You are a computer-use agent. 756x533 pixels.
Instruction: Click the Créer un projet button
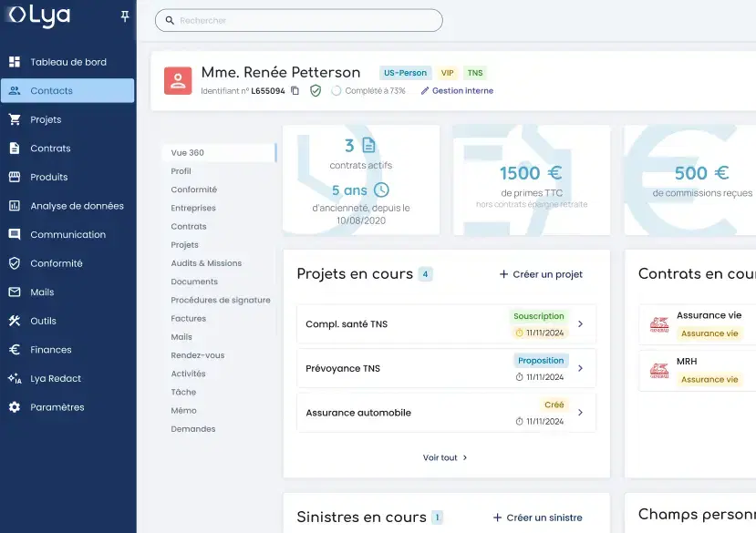click(x=542, y=273)
